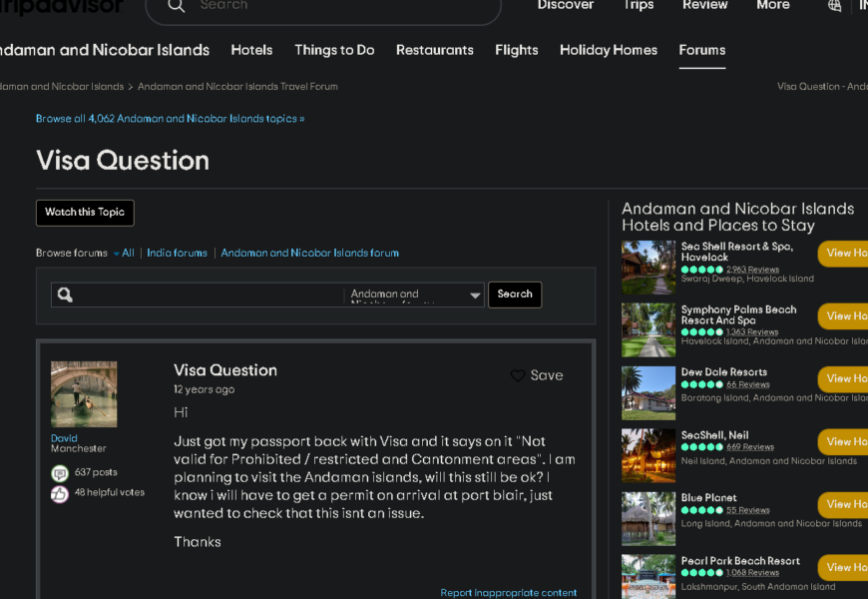Click the heart Save icon
The width and height of the screenshot is (868, 599).
pyautogui.click(x=518, y=375)
